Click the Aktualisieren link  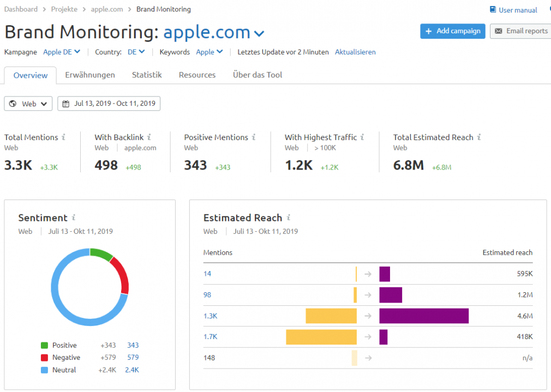tap(355, 52)
